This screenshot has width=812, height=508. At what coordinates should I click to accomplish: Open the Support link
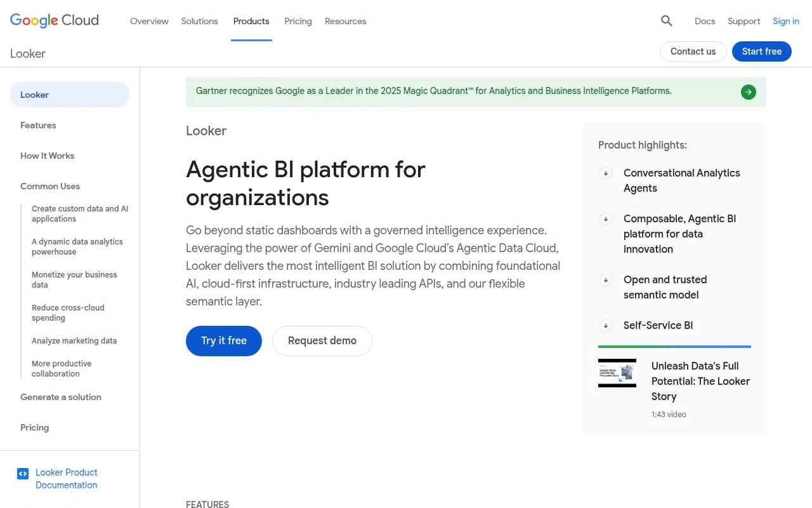tap(744, 21)
